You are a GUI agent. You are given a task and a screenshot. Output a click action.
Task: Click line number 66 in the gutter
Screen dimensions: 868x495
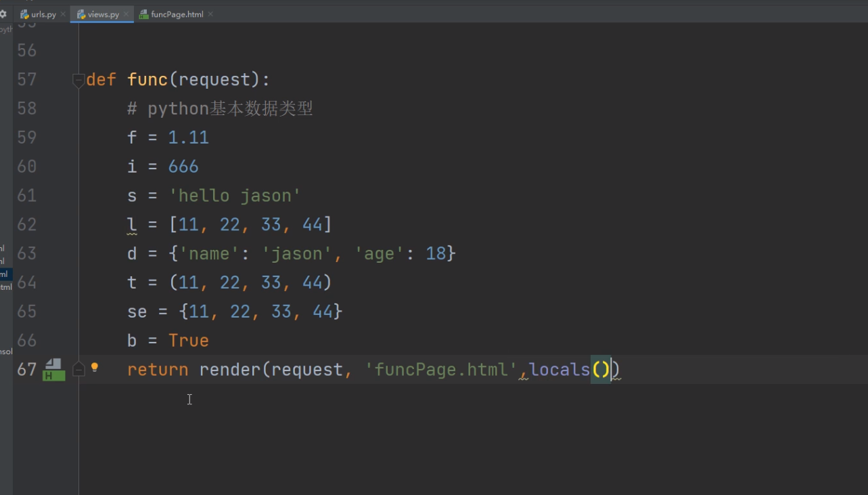tap(26, 341)
